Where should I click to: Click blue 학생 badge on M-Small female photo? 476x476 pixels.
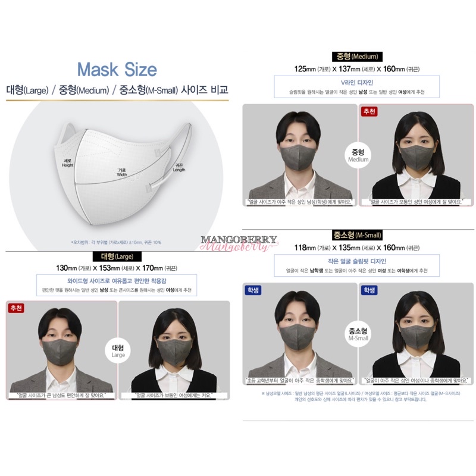[369, 290]
